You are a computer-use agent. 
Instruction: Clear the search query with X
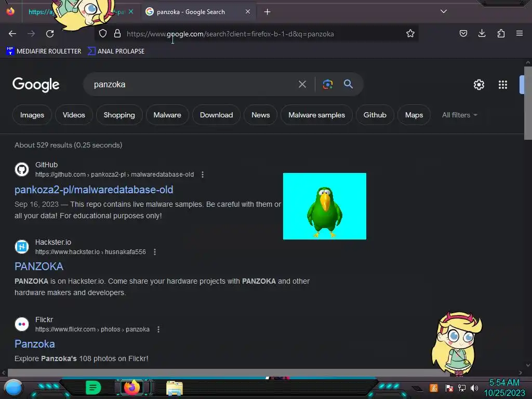pyautogui.click(x=302, y=84)
